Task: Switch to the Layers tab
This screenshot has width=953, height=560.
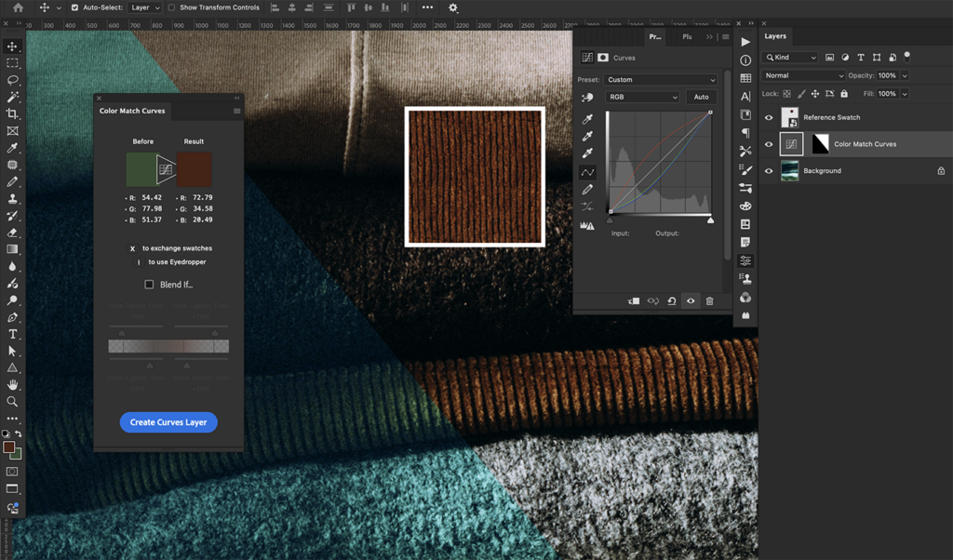Action: [775, 36]
